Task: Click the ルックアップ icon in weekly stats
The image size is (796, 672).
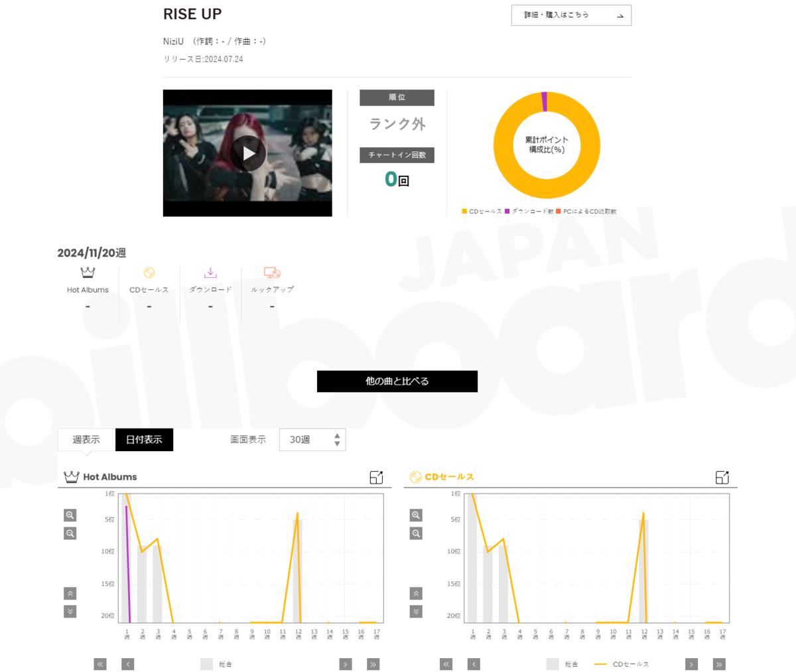Action: [x=272, y=273]
